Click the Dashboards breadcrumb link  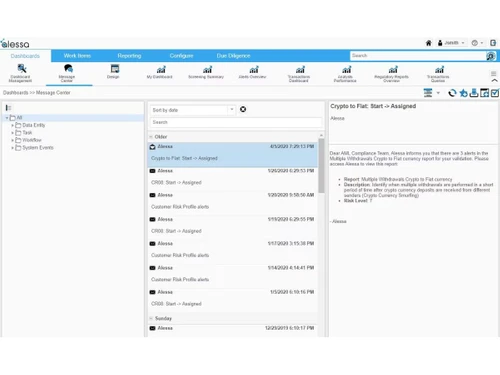(16, 93)
